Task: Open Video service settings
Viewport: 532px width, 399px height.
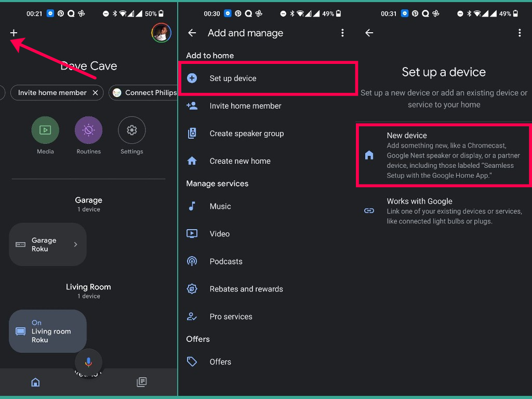Action: click(267, 234)
